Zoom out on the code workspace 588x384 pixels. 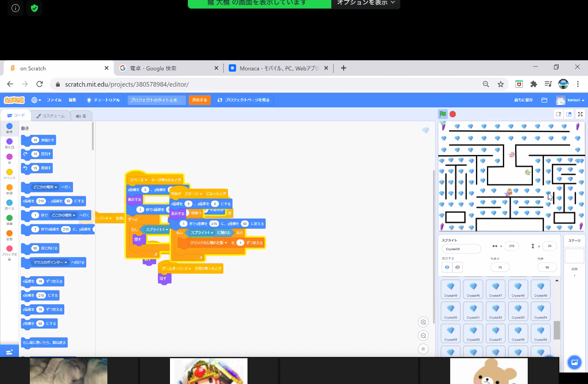click(423, 336)
